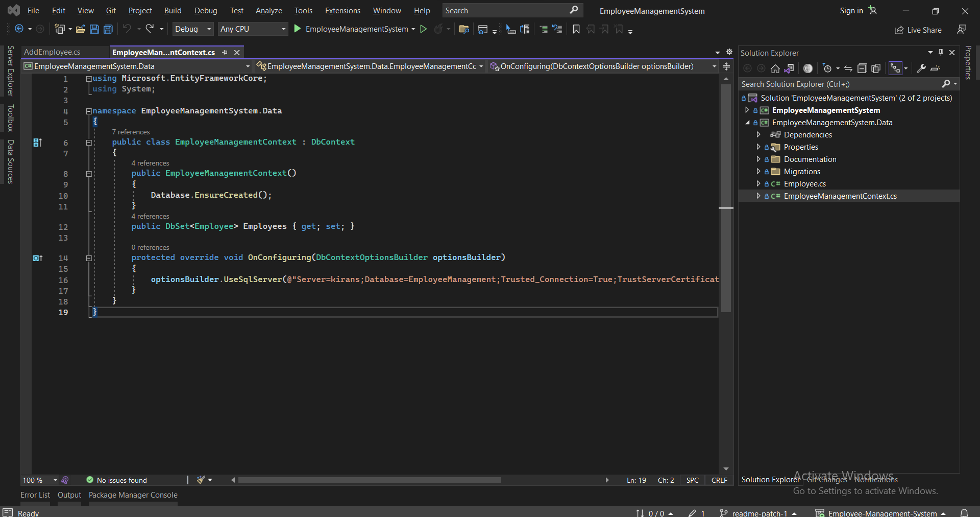Click the Pending Changes Filter clock icon
980x517 pixels.
[827, 68]
